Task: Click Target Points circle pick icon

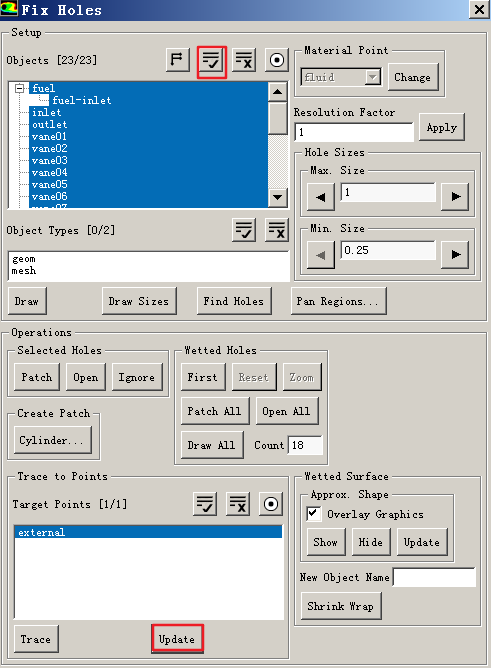Action: [x=271, y=504]
